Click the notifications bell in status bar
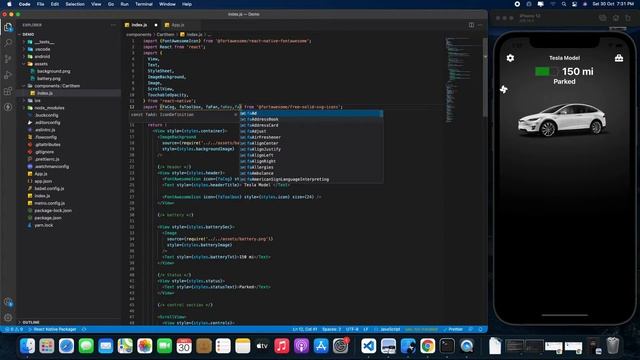The image size is (640, 360). 480,329
